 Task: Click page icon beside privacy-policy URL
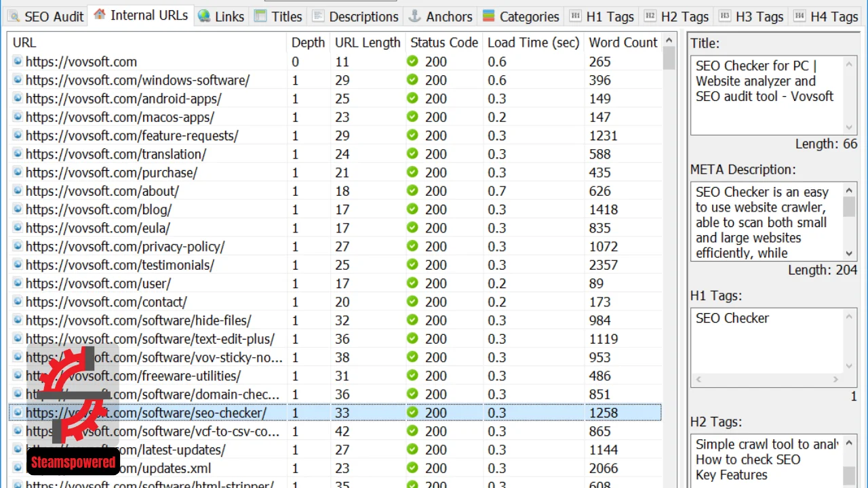coord(18,246)
